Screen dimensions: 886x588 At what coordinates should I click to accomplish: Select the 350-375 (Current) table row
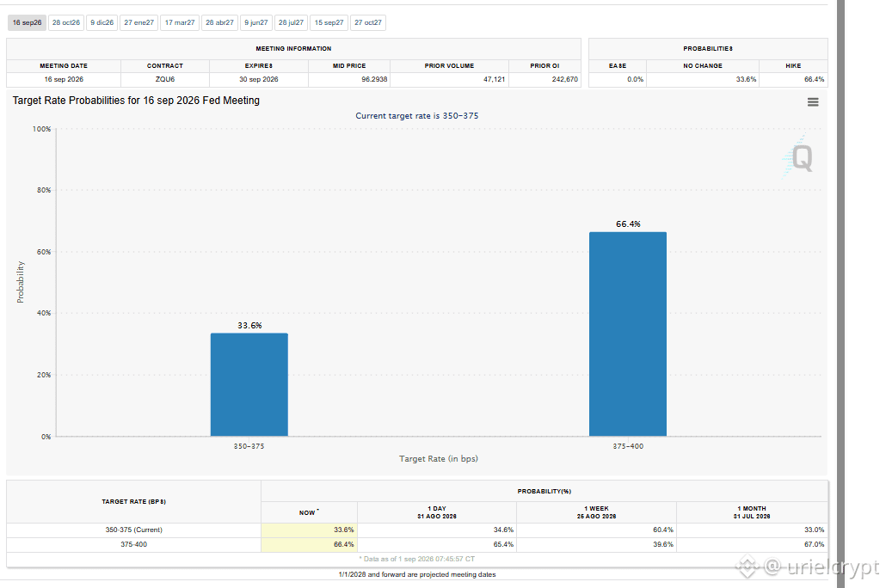(417, 530)
